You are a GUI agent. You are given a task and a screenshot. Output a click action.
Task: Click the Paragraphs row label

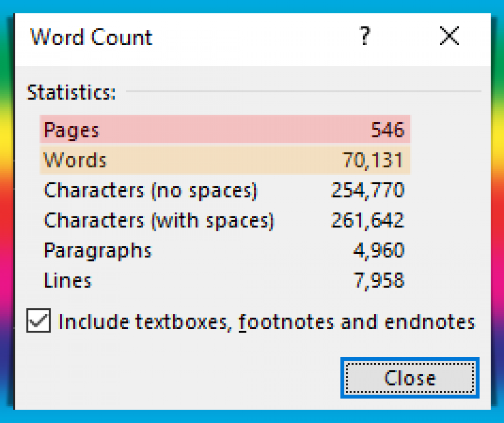(98, 250)
